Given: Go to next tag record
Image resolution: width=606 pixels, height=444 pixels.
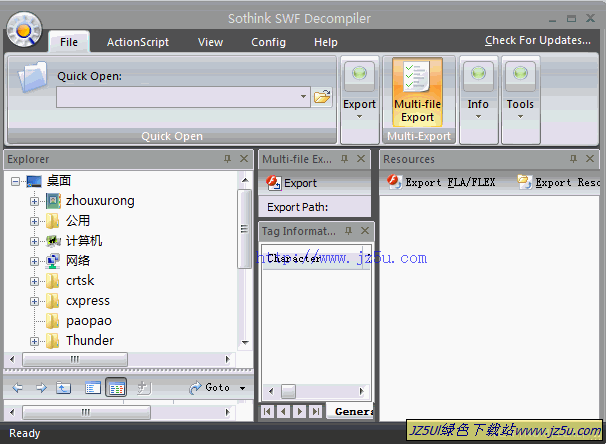Looking at the screenshot, I should (300, 411).
